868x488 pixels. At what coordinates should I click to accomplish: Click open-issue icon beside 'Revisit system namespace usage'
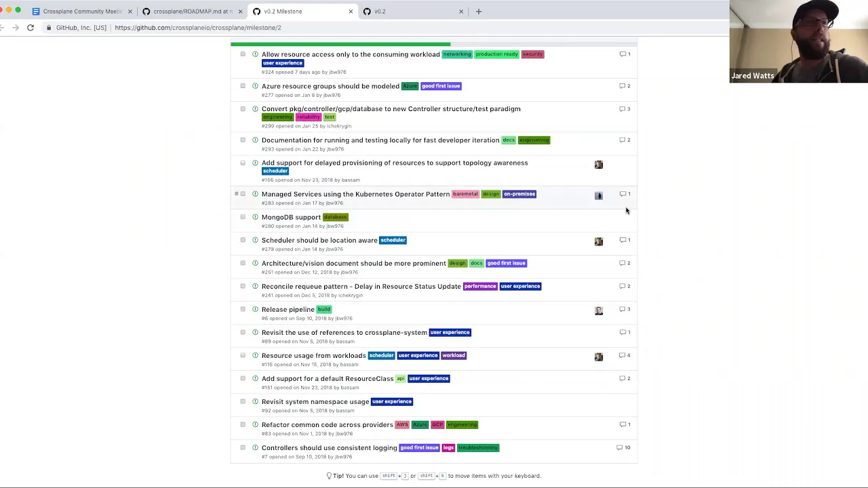coord(255,401)
